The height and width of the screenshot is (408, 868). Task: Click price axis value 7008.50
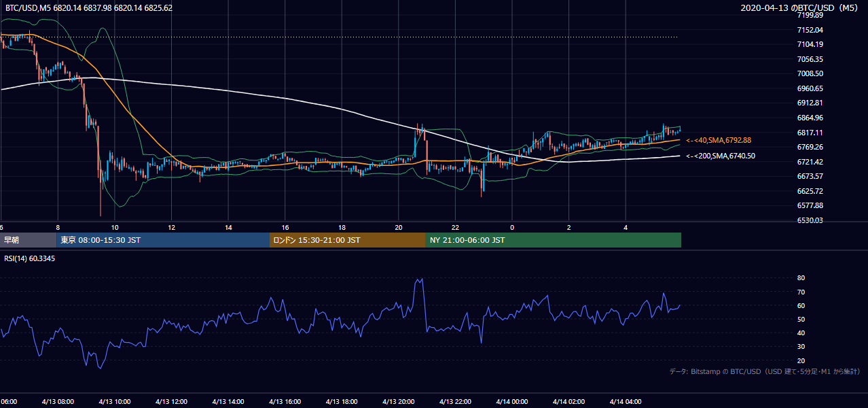click(x=810, y=73)
